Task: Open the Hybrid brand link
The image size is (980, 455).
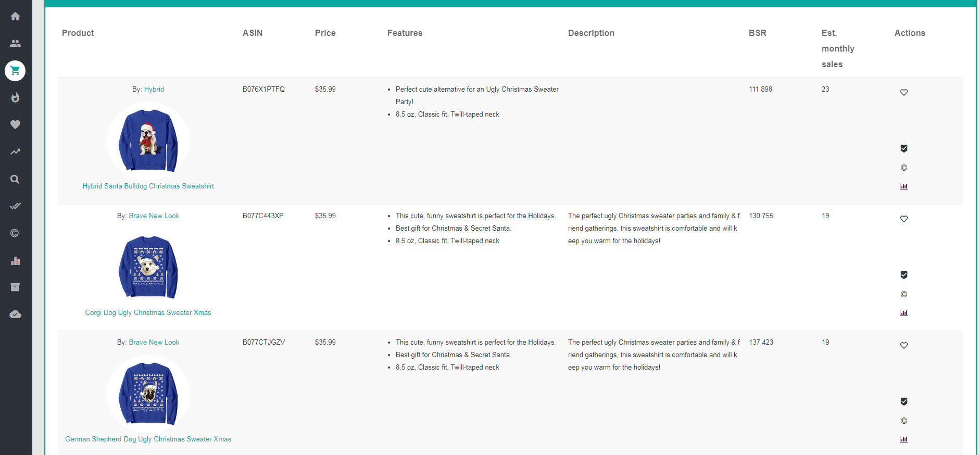Action: (x=154, y=89)
